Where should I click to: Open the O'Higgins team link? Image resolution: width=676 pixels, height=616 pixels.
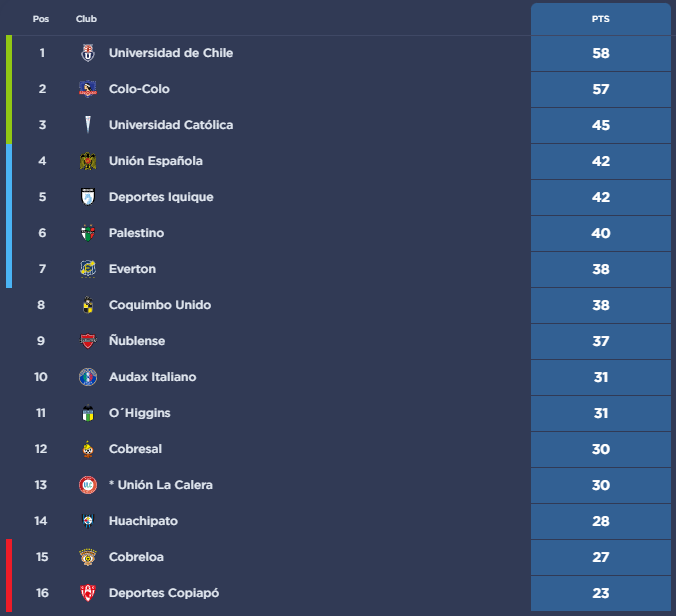[x=139, y=413]
